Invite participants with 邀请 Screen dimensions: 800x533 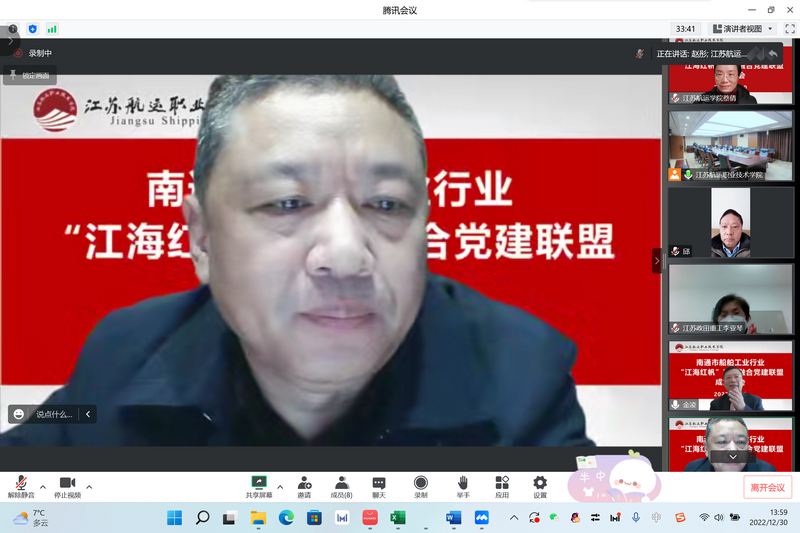(305, 487)
